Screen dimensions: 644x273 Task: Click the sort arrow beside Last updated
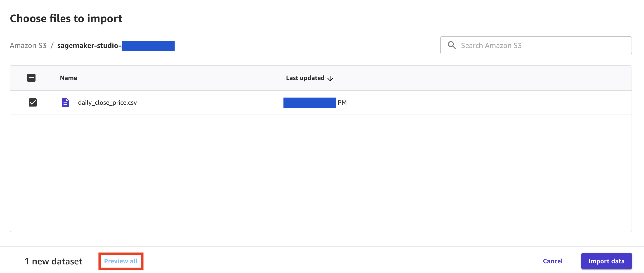[330, 78]
